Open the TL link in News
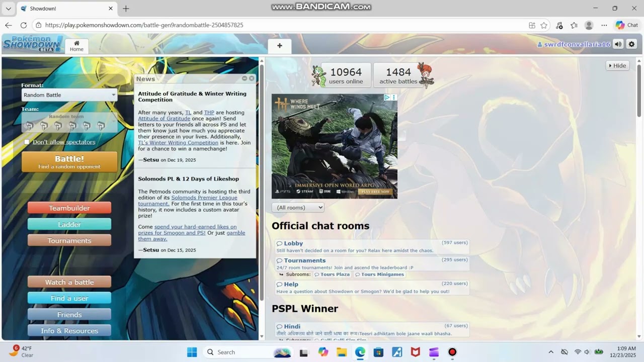 pyautogui.click(x=188, y=113)
